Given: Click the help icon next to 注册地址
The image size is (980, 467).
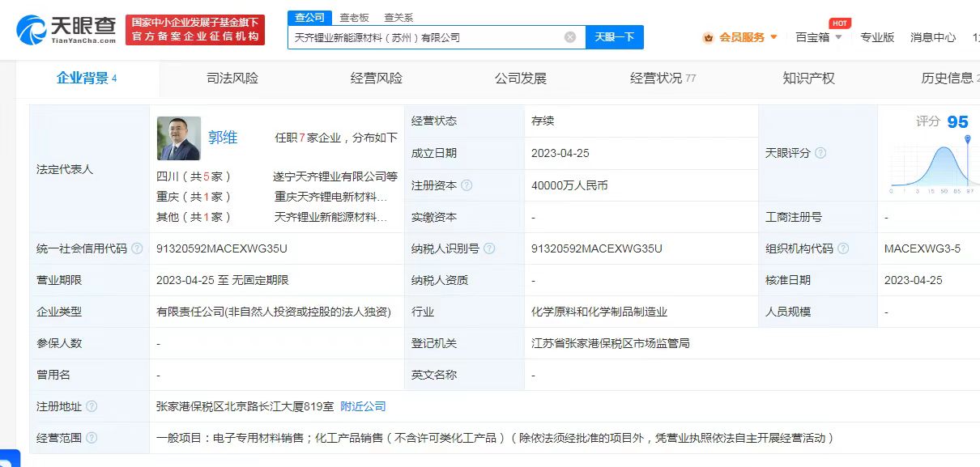Looking at the screenshot, I should [92, 406].
